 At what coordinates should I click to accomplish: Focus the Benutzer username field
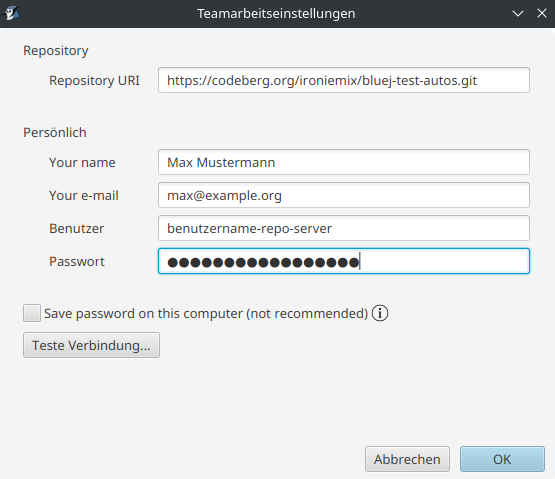pos(344,228)
